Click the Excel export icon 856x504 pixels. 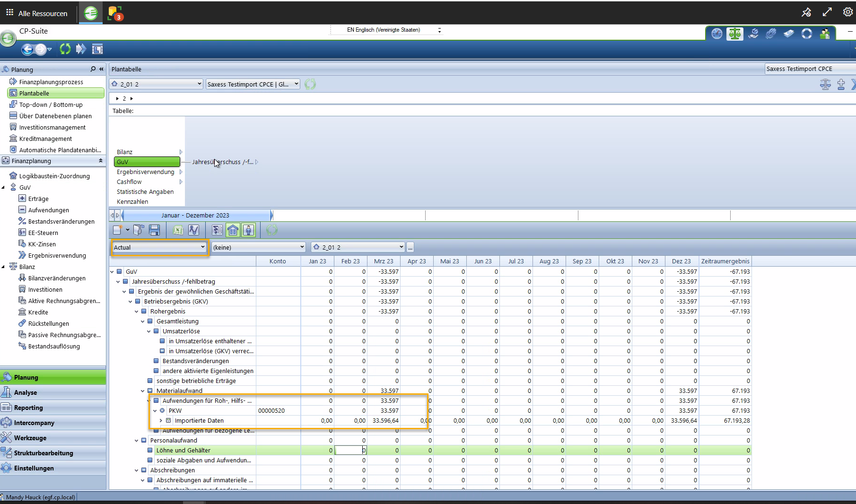[x=178, y=230]
